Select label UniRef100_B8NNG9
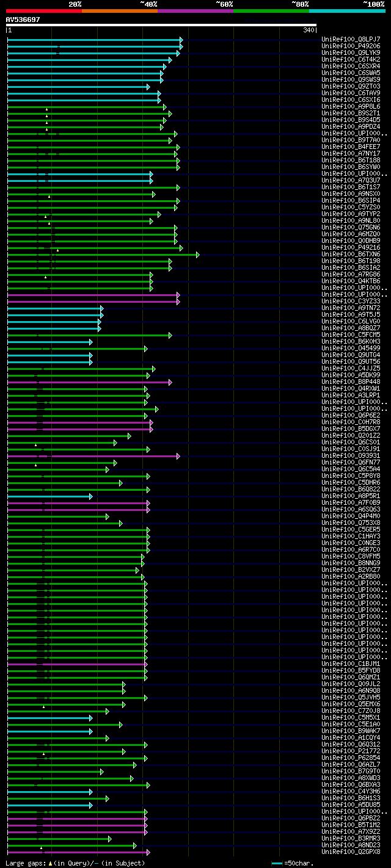 [351, 563]
